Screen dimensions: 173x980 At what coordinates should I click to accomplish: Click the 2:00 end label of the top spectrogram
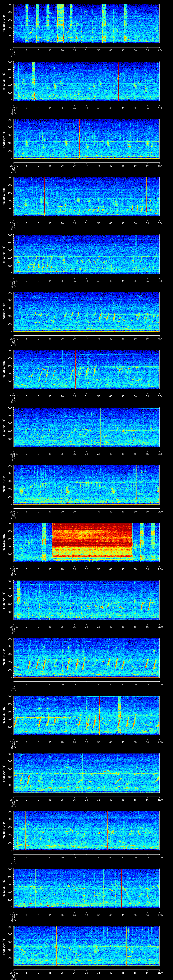tap(159, 50)
